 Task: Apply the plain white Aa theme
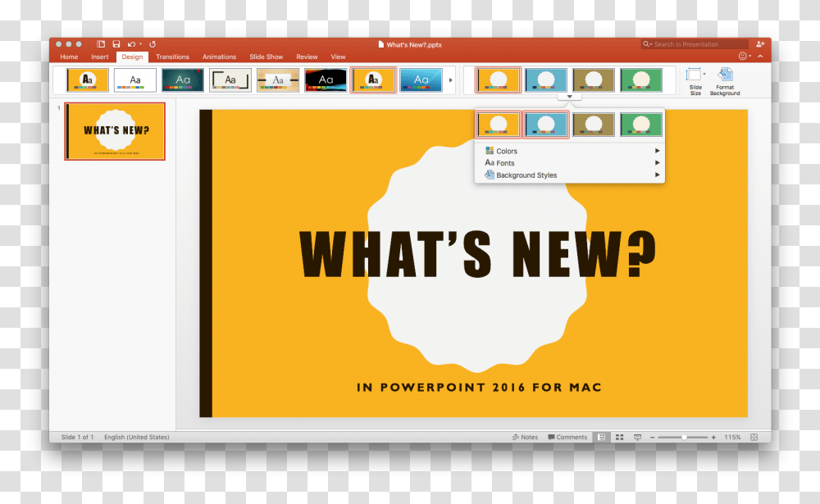135,80
